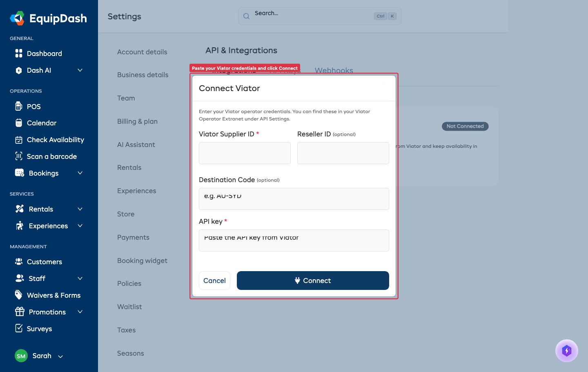Open Booking widget settings
Image resolution: width=588 pixels, height=372 pixels.
click(x=142, y=261)
